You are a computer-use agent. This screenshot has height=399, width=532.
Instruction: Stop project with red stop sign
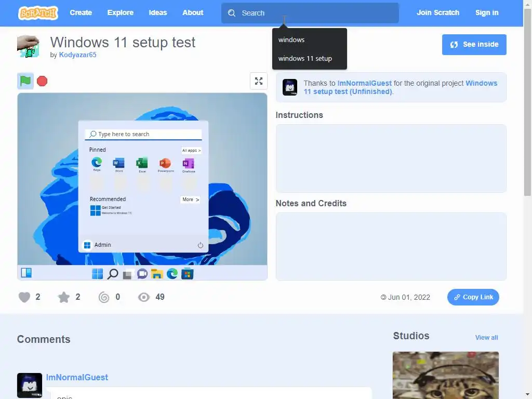tap(42, 81)
